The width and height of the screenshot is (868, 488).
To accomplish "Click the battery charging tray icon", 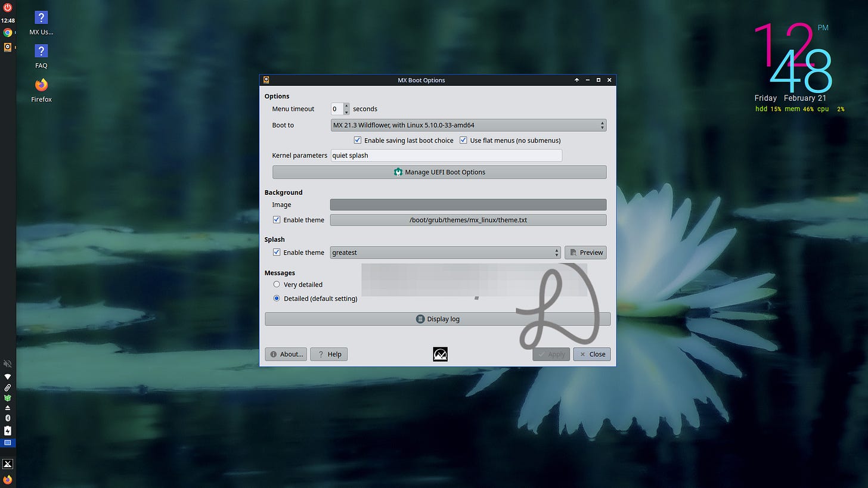I will tap(8, 430).
